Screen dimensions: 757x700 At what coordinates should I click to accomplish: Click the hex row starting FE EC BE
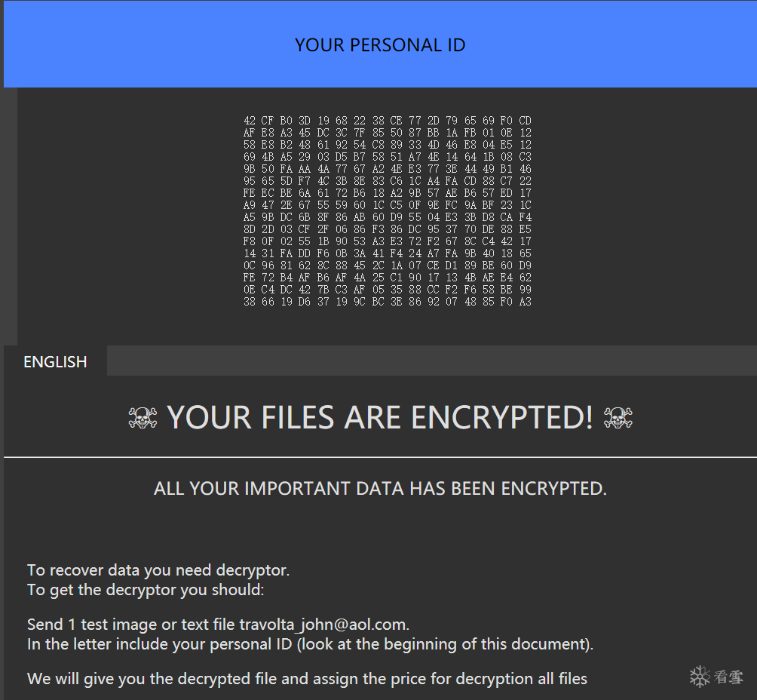(388, 193)
